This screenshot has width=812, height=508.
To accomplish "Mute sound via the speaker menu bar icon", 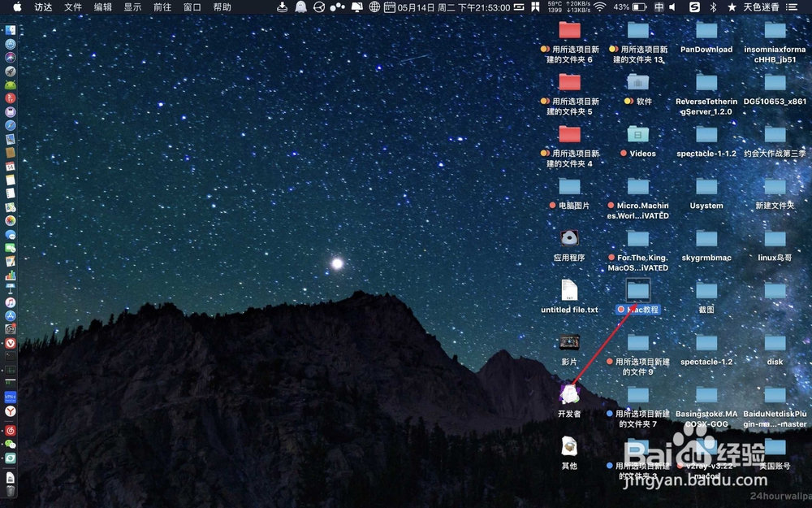I will (672, 7).
